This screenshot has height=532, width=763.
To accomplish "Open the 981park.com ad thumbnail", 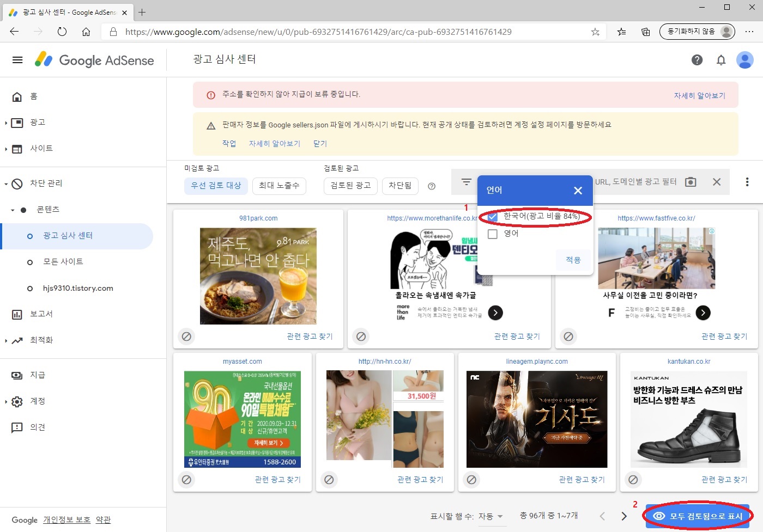I will click(258, 276).
